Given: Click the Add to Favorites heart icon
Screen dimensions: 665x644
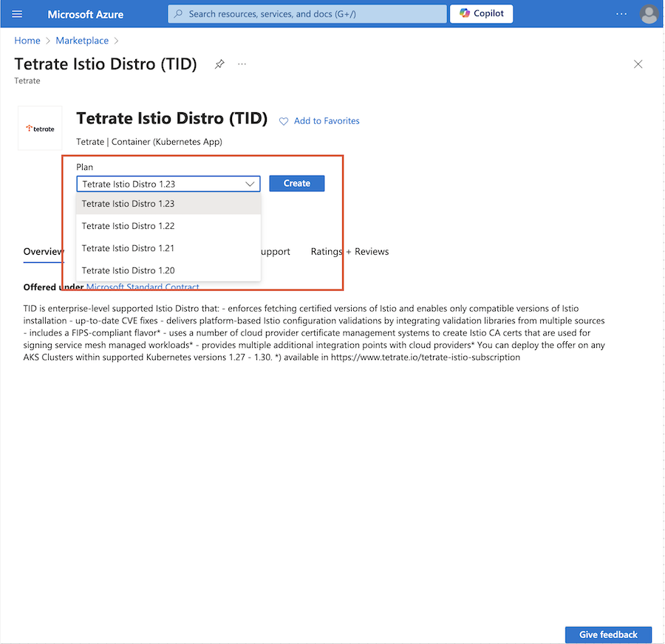Looking at the screenshot, I should [x=283, y=121].
